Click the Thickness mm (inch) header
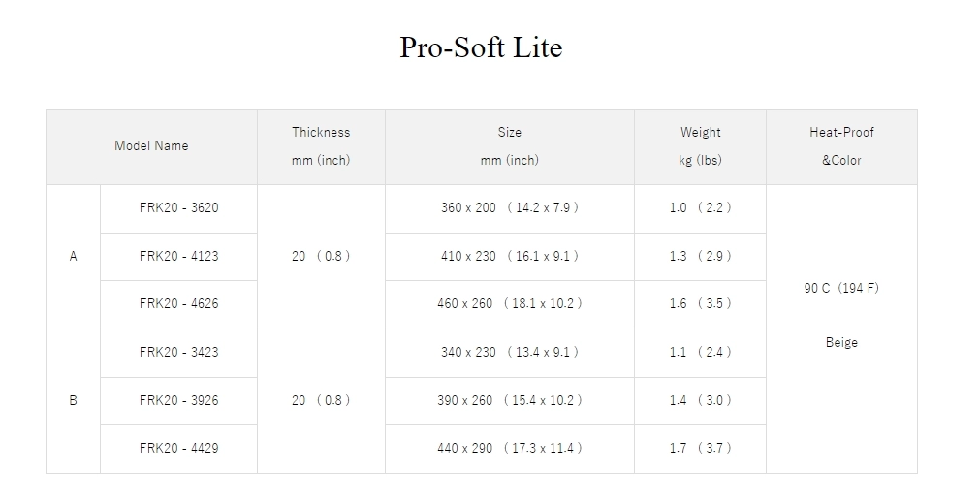 click(x=321, y=146)
